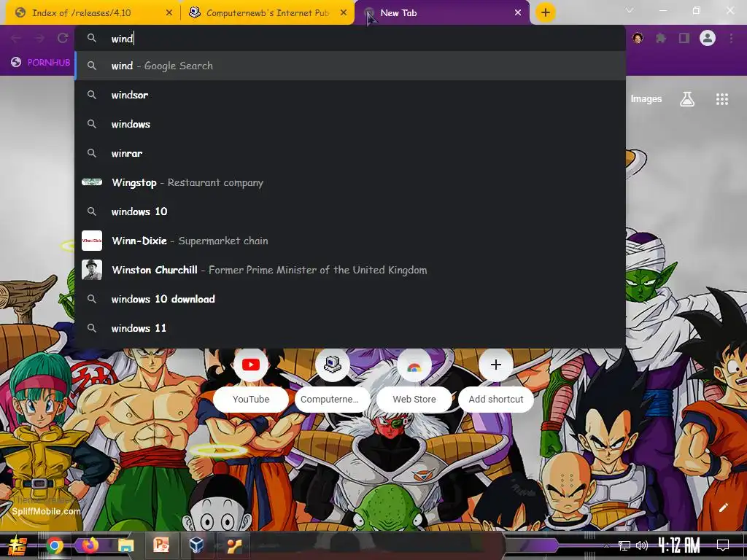747x560 pixels.
Task: Open the Computernewb shortcut icon
Action: coord(333,365)
